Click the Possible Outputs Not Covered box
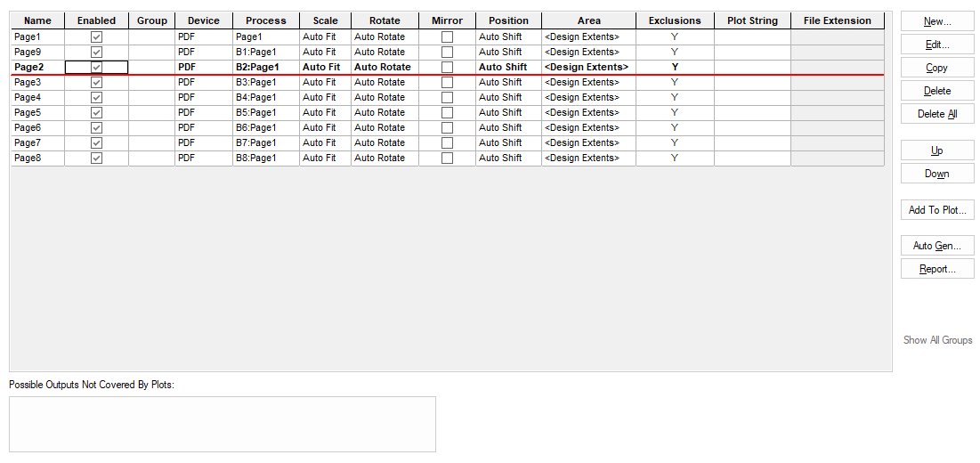Image resolution: width=980 pixels, height=463 pixels. (223, 424)
